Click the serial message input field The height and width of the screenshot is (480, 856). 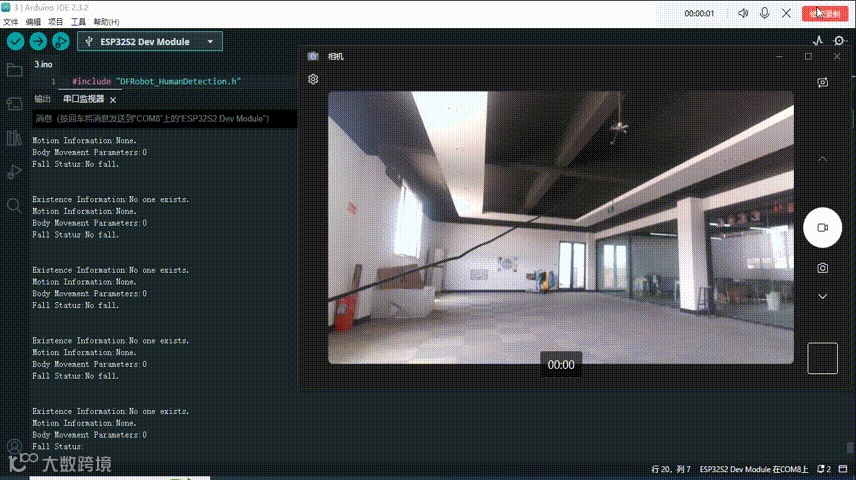point(164,118)
